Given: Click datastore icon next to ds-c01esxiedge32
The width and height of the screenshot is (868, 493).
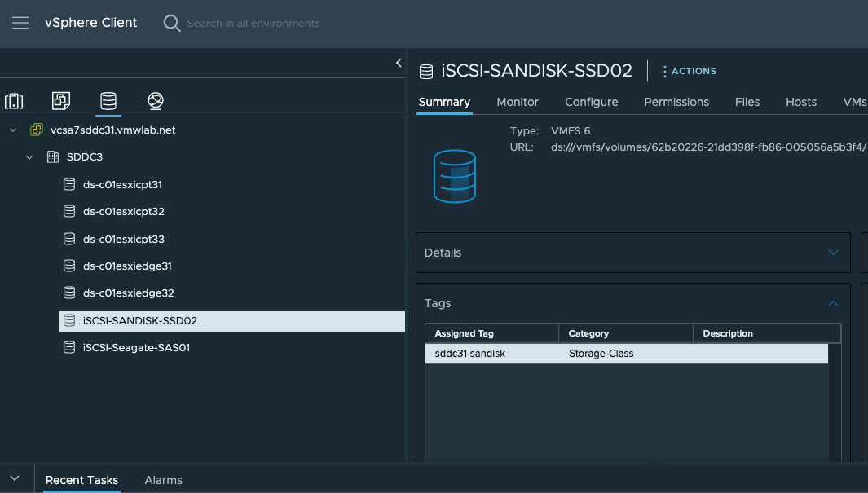Looking at the screenshot, I should pos(69,293).
